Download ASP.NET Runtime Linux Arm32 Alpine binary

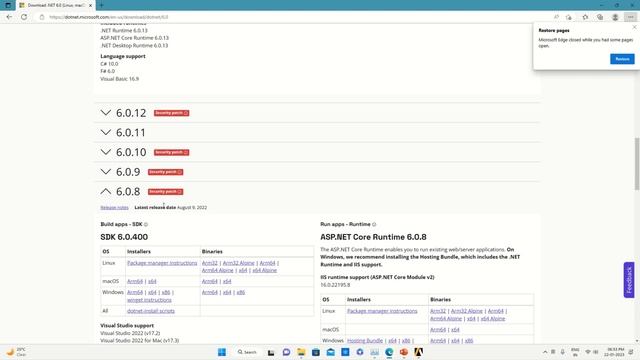(x=467, y=311)
